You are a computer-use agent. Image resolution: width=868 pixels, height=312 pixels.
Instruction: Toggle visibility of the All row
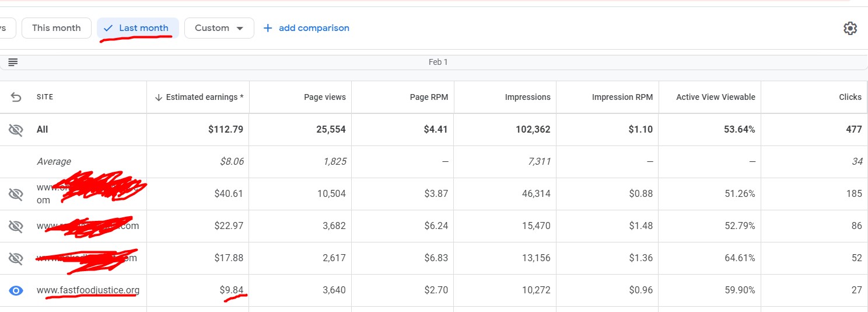point(16,130)
